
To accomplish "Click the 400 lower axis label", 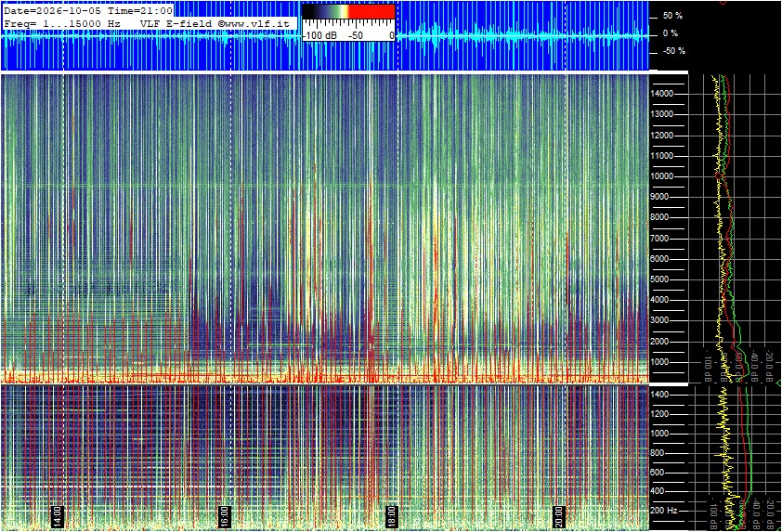I will [658, 491].
